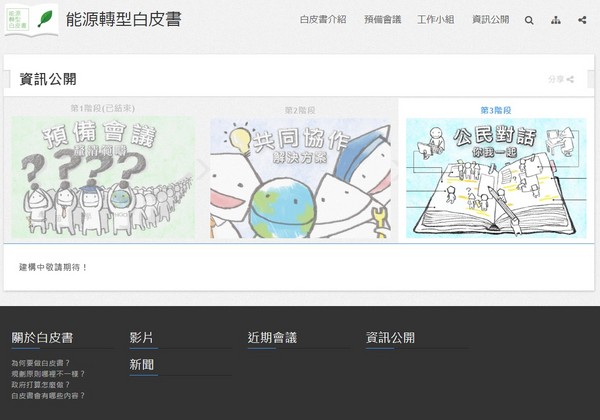Click the 近期會議 footer heading

272,338
